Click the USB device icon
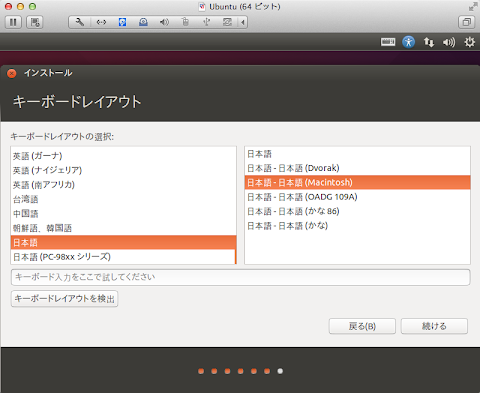Viewport: 480px width, 393px height. coord(206,22)
